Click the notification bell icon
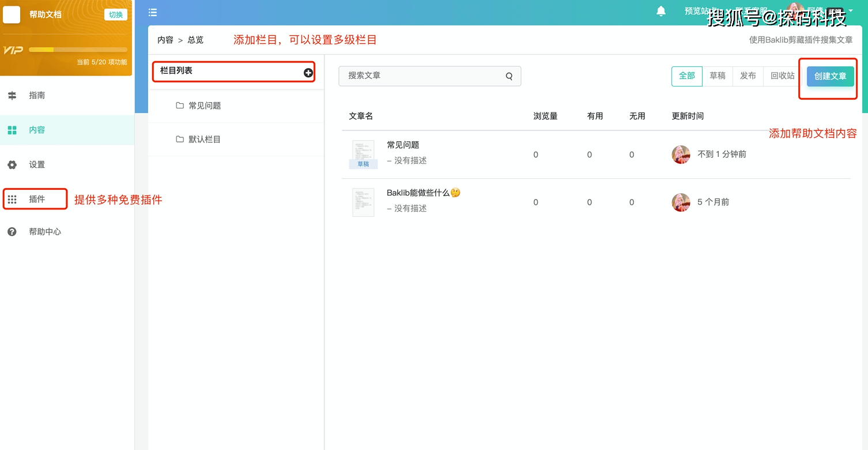Screen dimensions: 868x450 [x=661, y=12]
